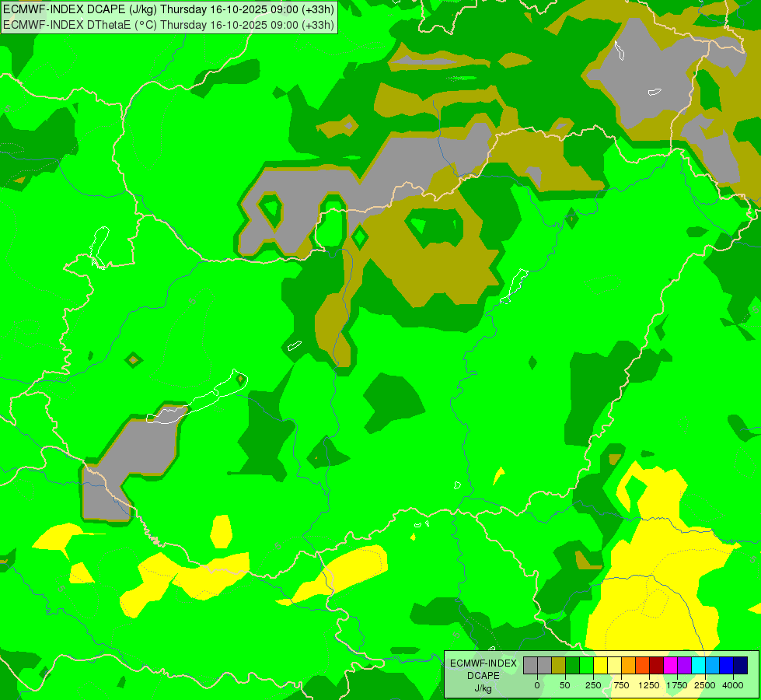The height and width of the screenshot is (700, 761).
Task: Click the legend tick label 1750
Action: (677, 685)
